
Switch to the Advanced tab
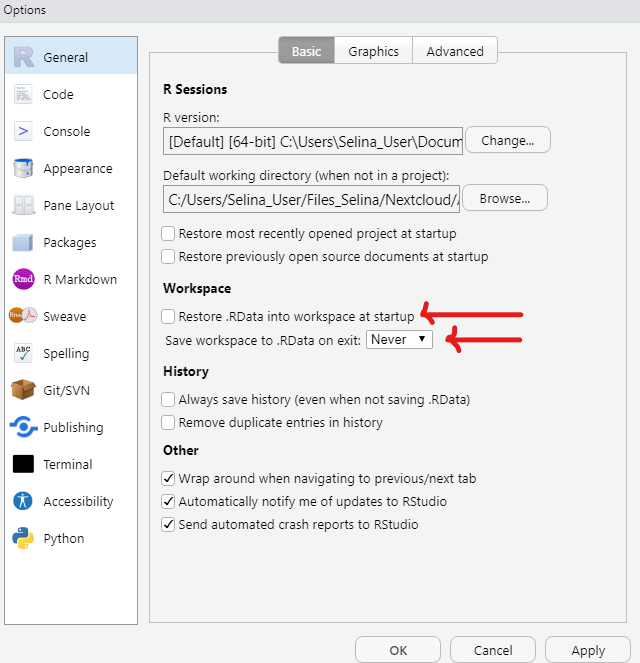(x=455, y=52)
